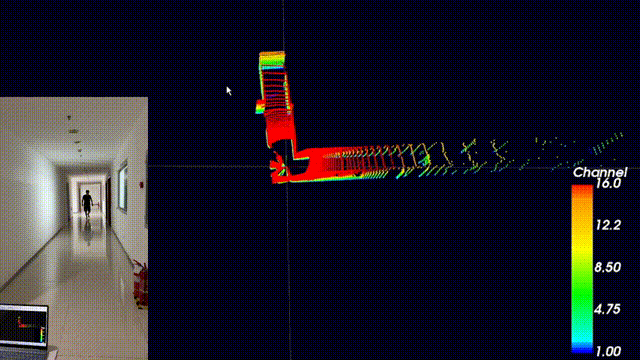
Task: Click the 1.00 legend minimum label
Action: (x=608, y=351)
